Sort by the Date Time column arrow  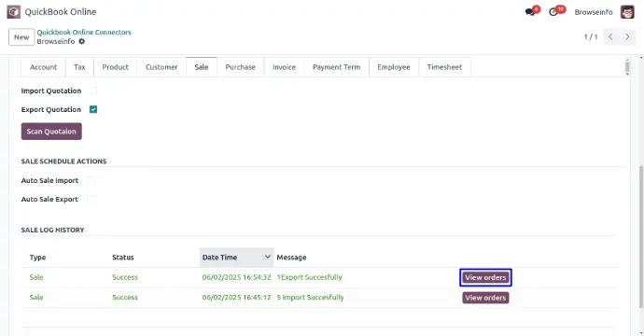point(267,257)
